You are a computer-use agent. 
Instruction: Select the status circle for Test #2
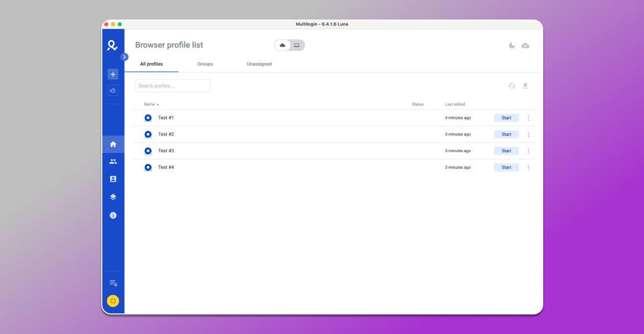click(148, 134)
